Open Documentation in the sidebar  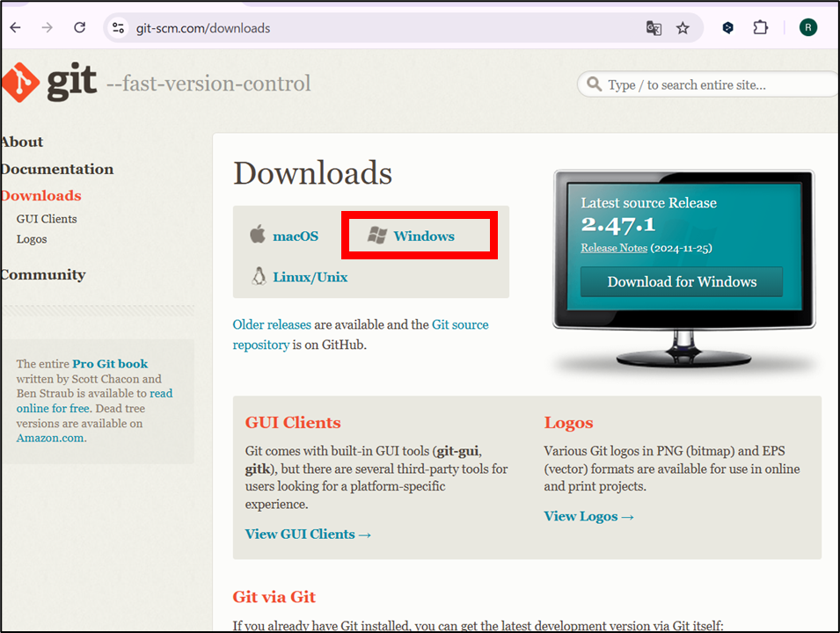click(x=57, y=169)
